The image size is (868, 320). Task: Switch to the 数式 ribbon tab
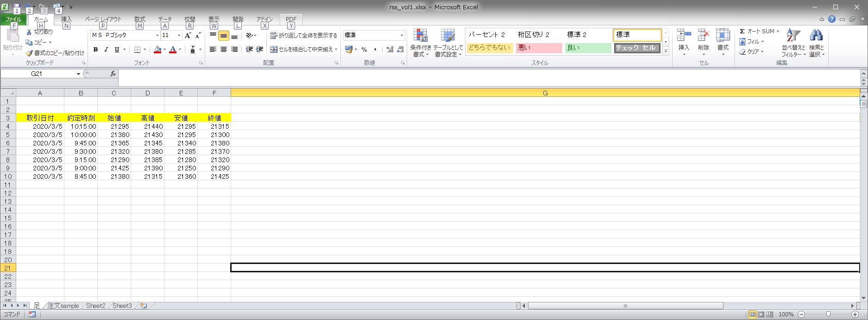coord(139,19)
